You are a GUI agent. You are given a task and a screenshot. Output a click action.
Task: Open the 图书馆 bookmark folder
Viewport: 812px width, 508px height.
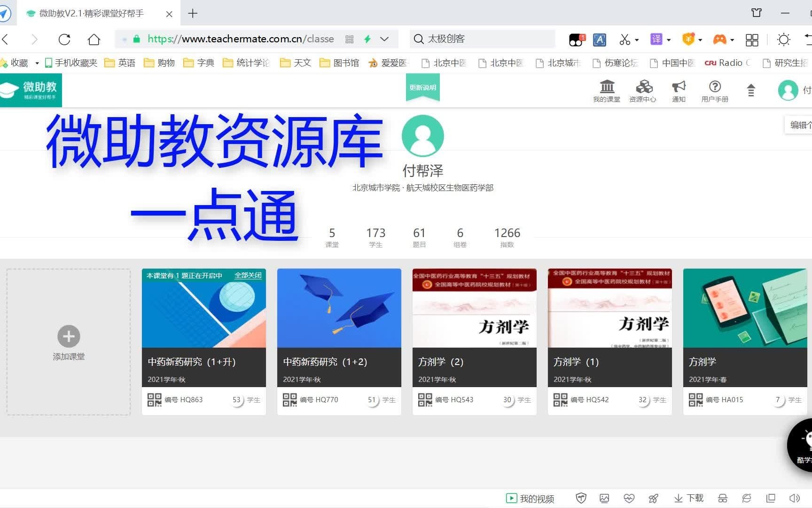tap(339, 63)
